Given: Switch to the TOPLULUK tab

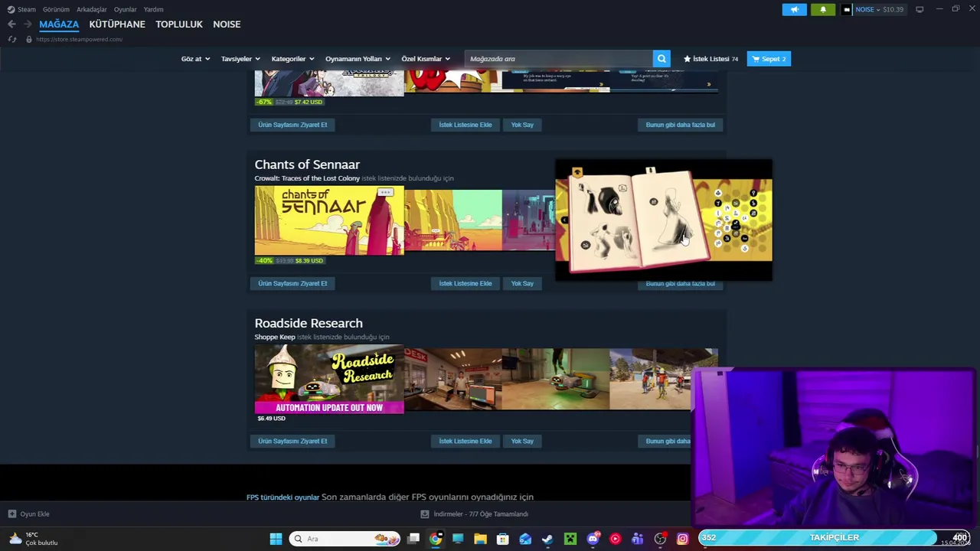Looking at the screenshot, I should (179, 24).
